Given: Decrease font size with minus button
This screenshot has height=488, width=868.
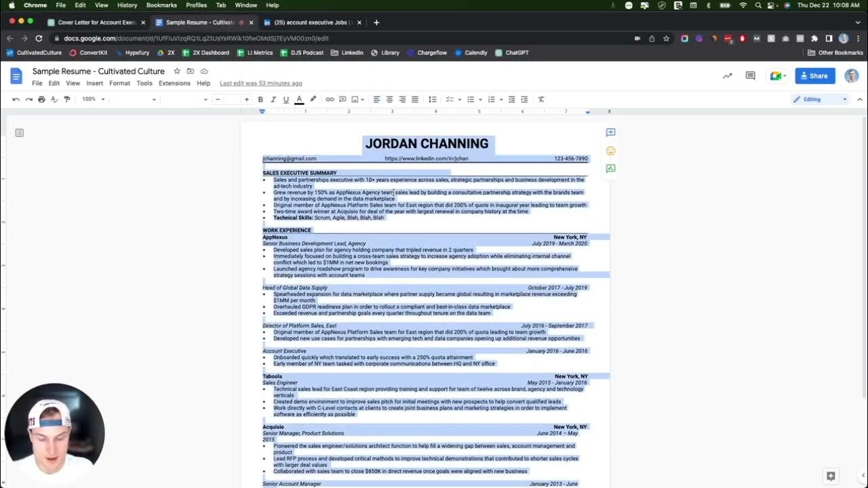Looking at the screenshot, I should point(218,100).
